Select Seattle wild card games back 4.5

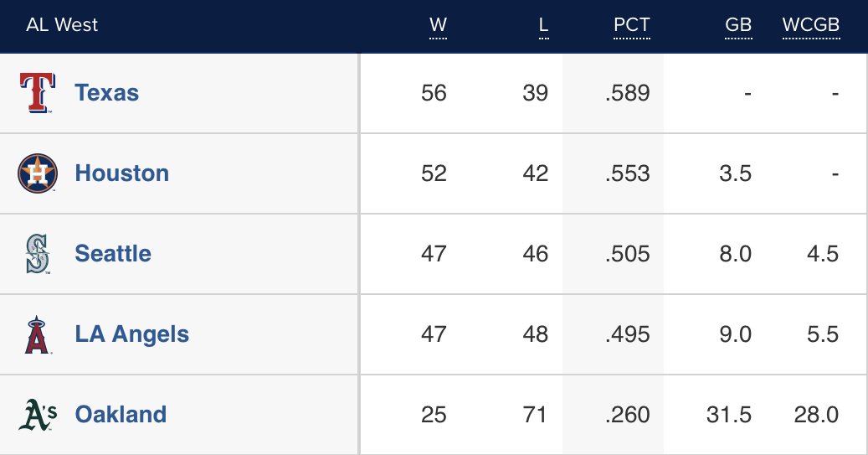(823, 254)
